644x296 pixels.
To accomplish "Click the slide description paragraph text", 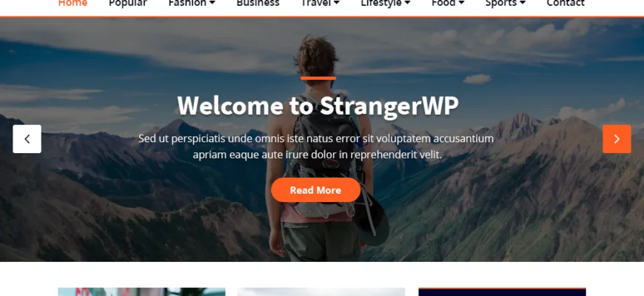I will pos(316,147).
